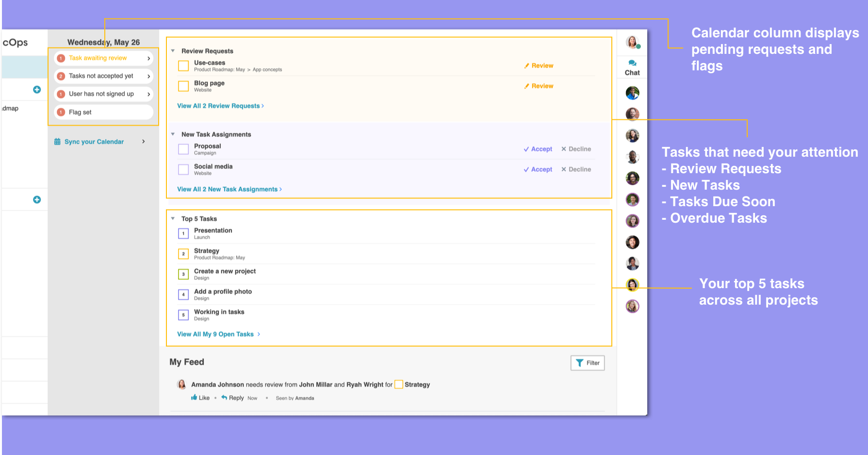Click the funnel Filter button in My Feed
The width and height of the screenshot is (868, 455).
click(x=587, y=363)
